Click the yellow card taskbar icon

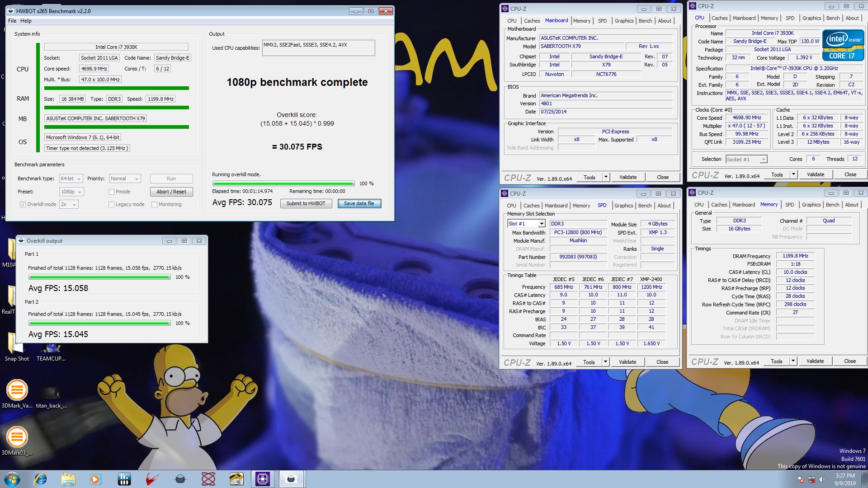236,479
